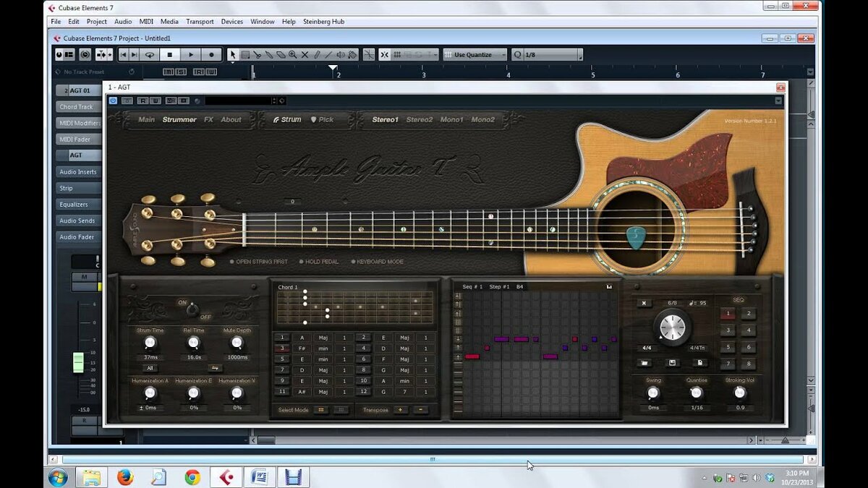Image resolution: width=868 pixels, height=488 pixels.
Task: Expand the MIDI Fader inspector section
Action: point(77,140)
